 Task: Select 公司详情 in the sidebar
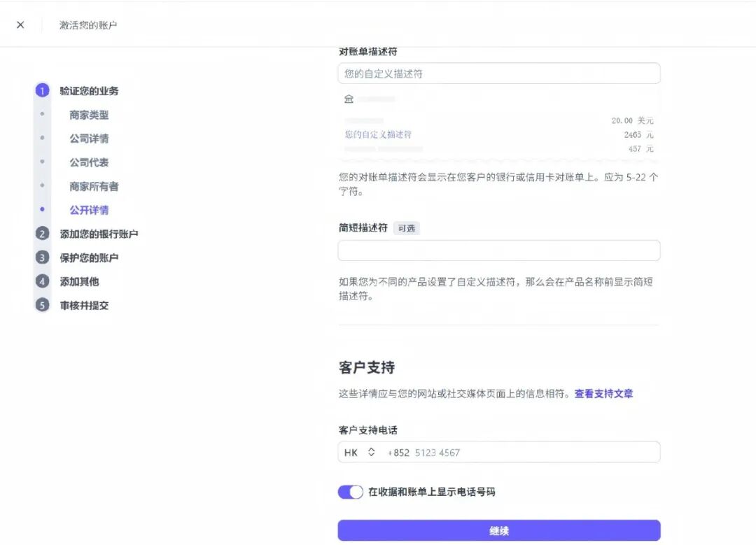(89, 139)
